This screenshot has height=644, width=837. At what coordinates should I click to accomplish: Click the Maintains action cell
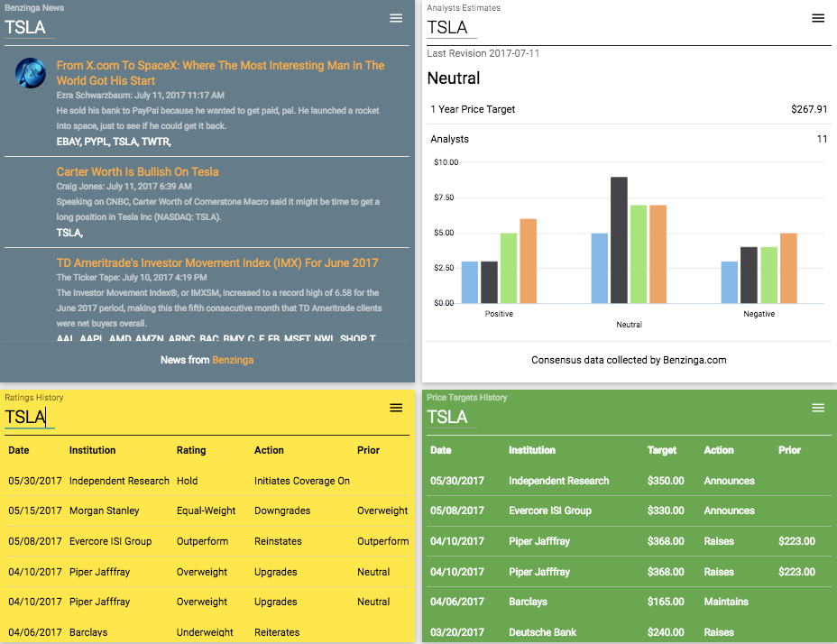(x=726, y=602)
